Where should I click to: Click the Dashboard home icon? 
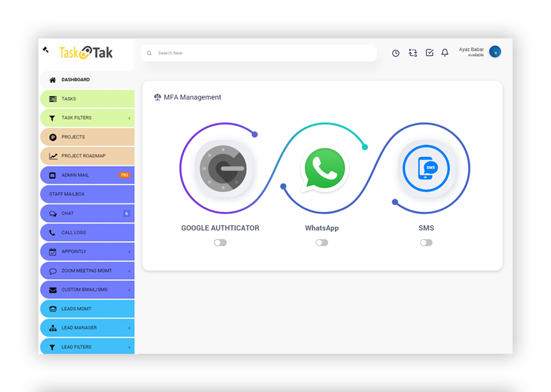pyautogui.click(x=52, y=80)
